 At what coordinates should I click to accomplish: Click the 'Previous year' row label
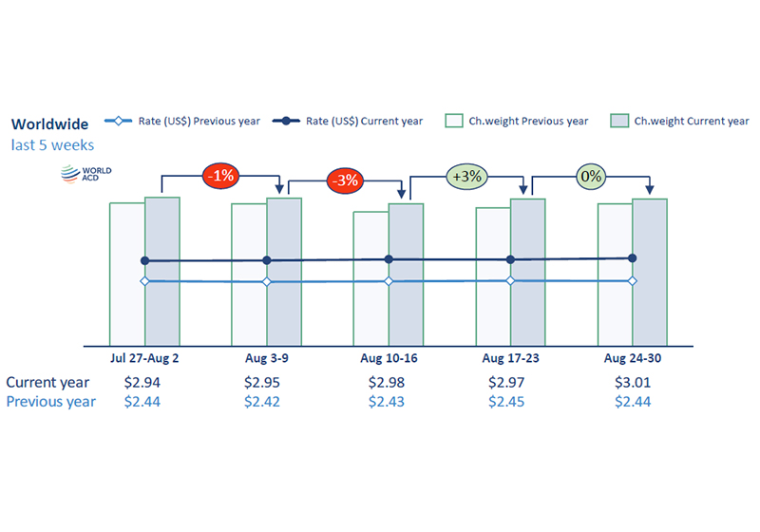click(x=51, y=402)
